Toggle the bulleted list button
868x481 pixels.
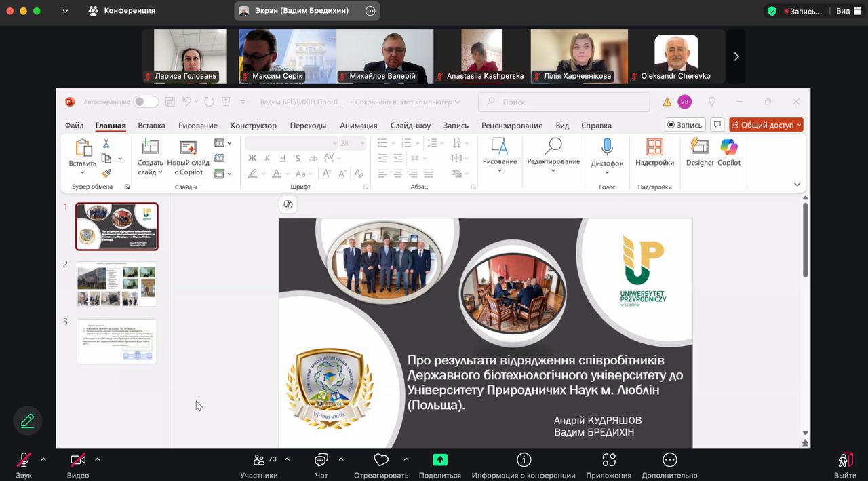click(382, 143)
